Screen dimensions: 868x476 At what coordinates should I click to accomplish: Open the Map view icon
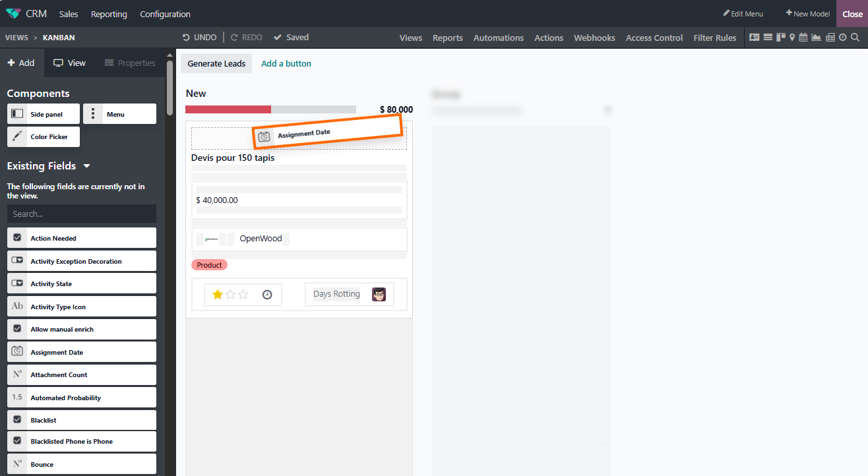[792, 38]
